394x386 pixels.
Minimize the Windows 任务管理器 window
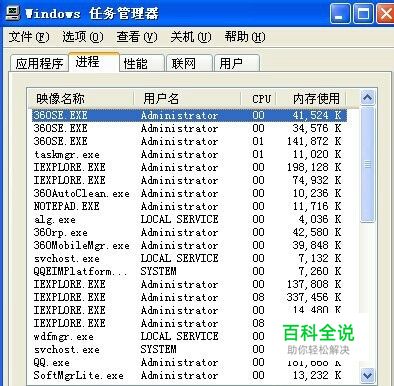coord(340,14)
